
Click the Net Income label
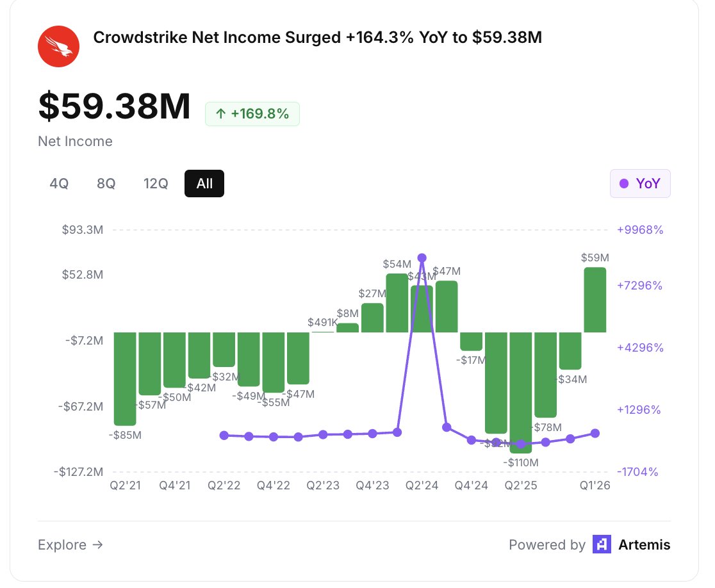75,142
